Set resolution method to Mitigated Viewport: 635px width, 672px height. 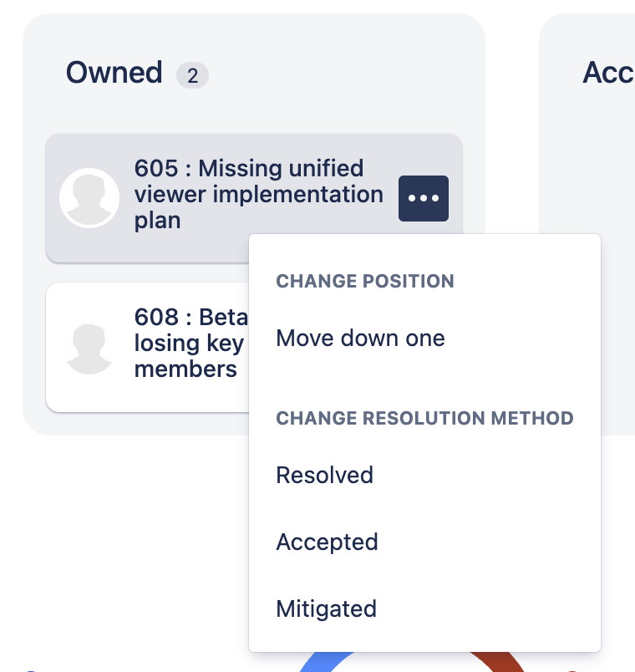tap(326, 608)
